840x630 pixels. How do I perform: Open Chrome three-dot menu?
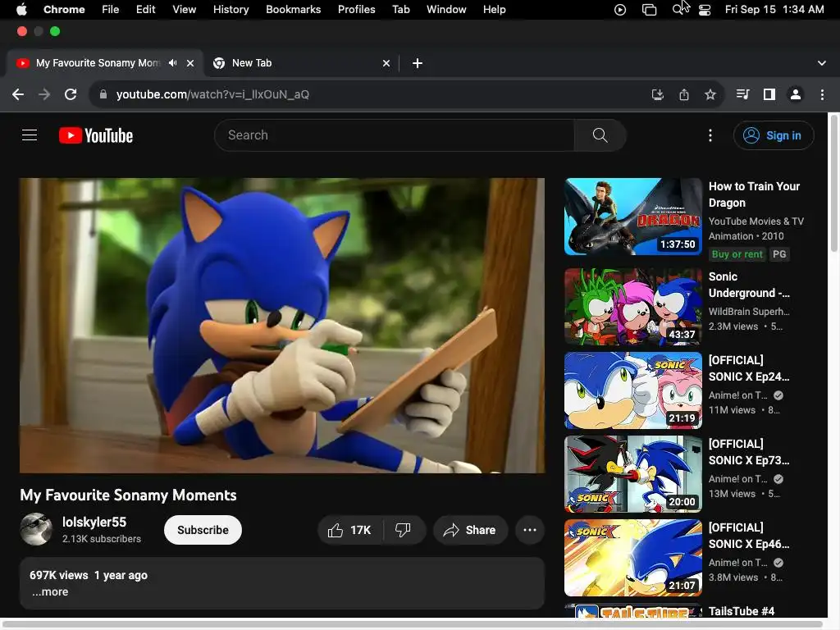pyautogui.click(x=822, y=95)
